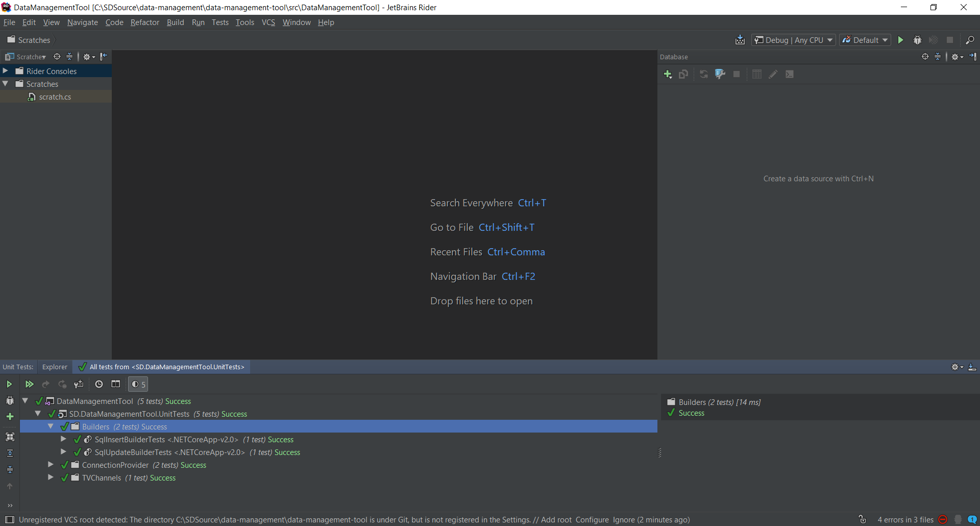Collapse all in the Database panel header
The height and width of the screenshot is (526, 980).
point(938,57)
